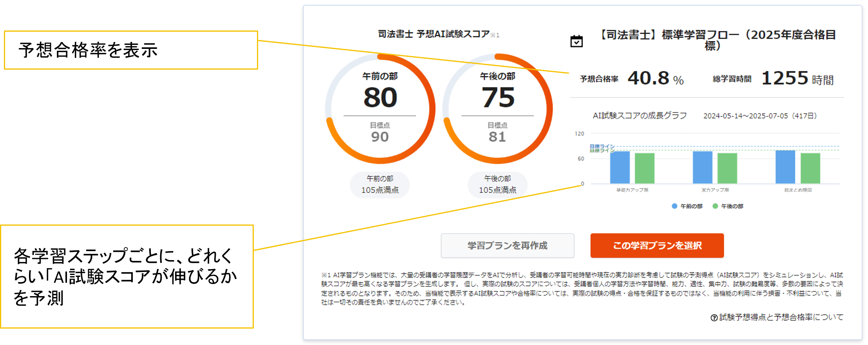Click blue bar for 基礎力アップ期
Image resolution: width=868 pixels, height=345 pixels.
pyautogui.click(x=620, y=167)
